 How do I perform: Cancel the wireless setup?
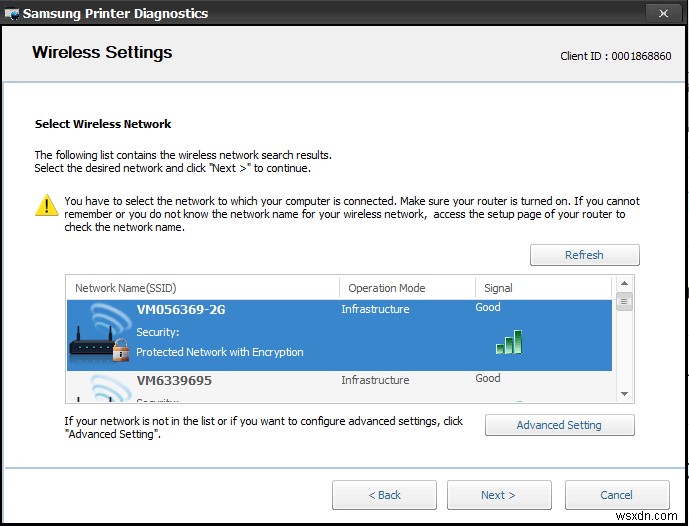(616, 495)
